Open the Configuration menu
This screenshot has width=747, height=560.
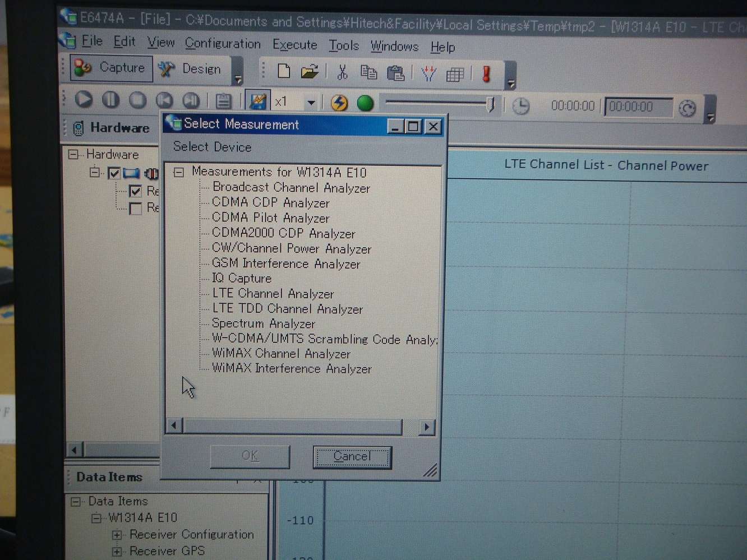[223, 44]
